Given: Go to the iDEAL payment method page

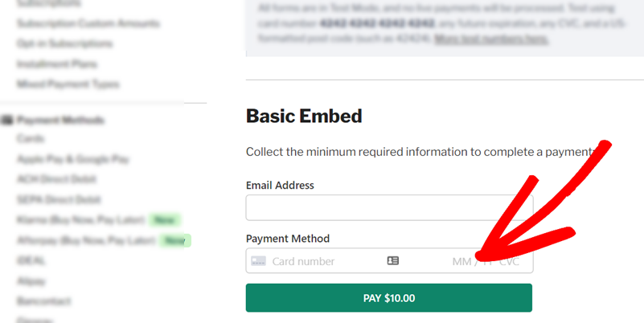Looking at the screenshot, I should click(x=31, y=260).
